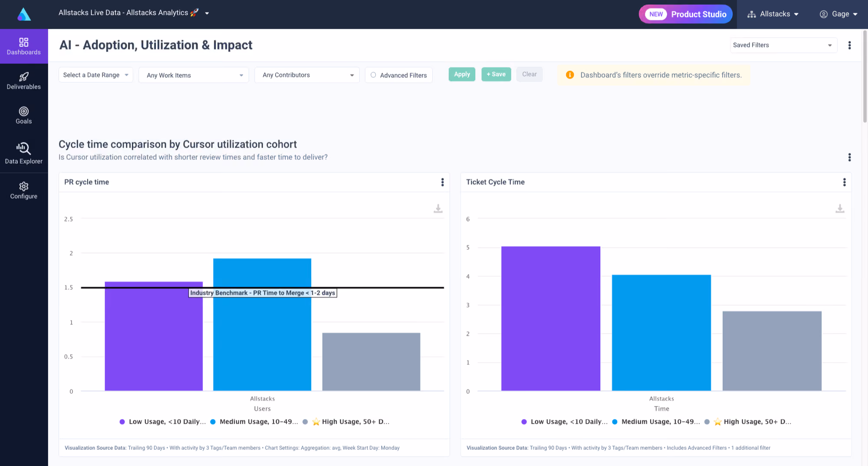
Task: Apply the dashboard filters
Action: 462,74
